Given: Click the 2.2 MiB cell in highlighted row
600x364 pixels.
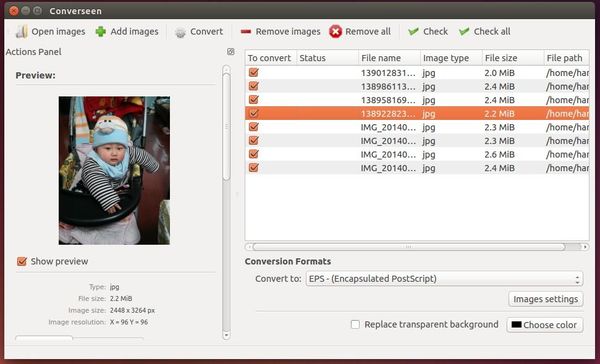Looking at the screenshot, I should [499, 114].
